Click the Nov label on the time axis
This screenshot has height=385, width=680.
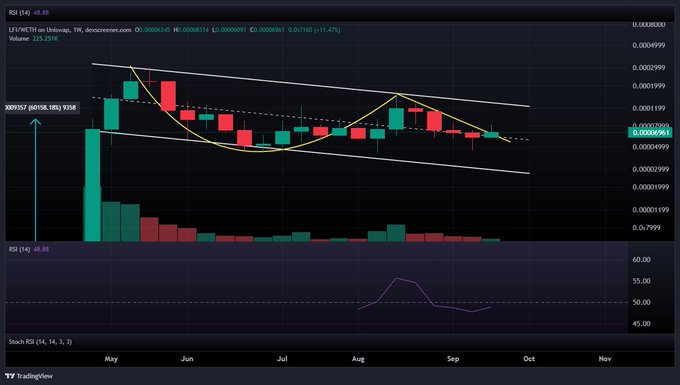click(x=605, y=359)
